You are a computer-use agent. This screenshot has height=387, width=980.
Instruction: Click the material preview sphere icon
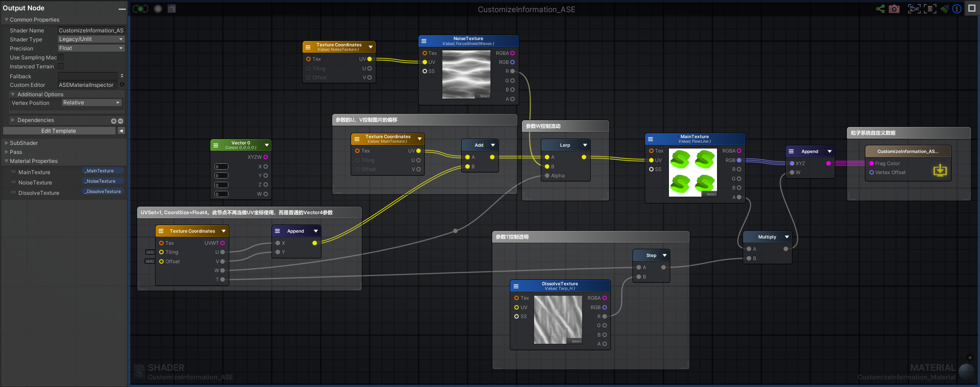pyautogui.click(x=967, y=372)
